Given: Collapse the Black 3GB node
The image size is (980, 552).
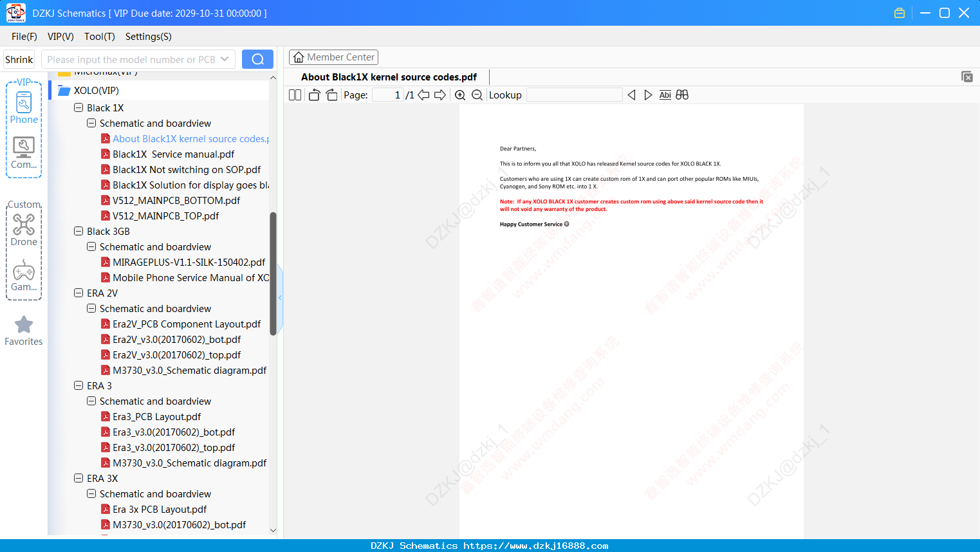Looking at the screenshot, I should pos(79,232).
